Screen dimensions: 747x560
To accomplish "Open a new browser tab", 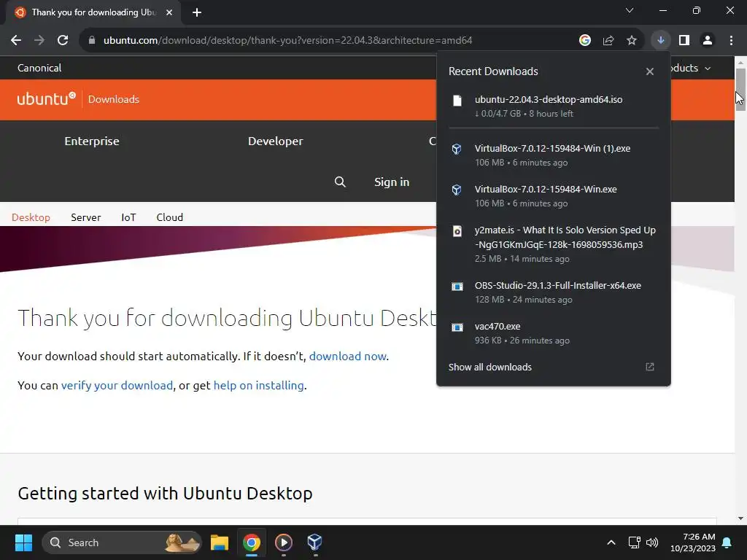I will 197,13.
